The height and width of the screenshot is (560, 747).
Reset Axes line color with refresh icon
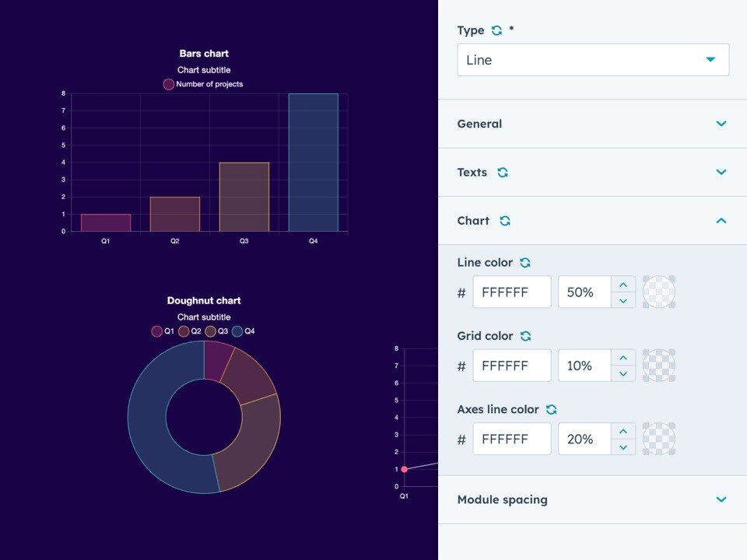[x=552, y=409]
